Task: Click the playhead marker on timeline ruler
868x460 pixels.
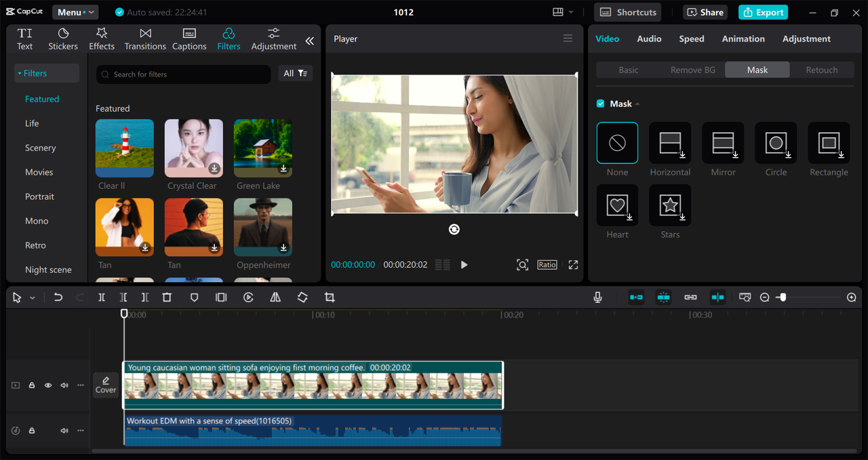Action: (x=124, y=314)
